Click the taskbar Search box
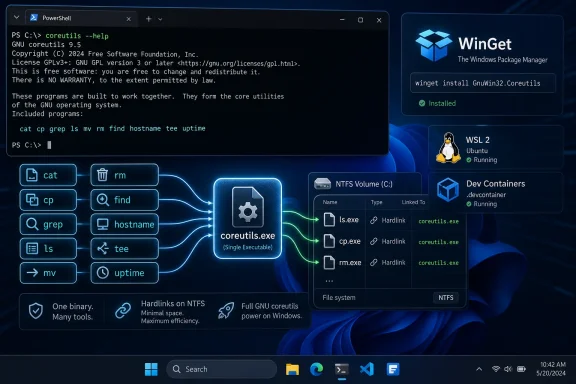The width and height of the screenshot is (576, 384). tap(222, 369)
